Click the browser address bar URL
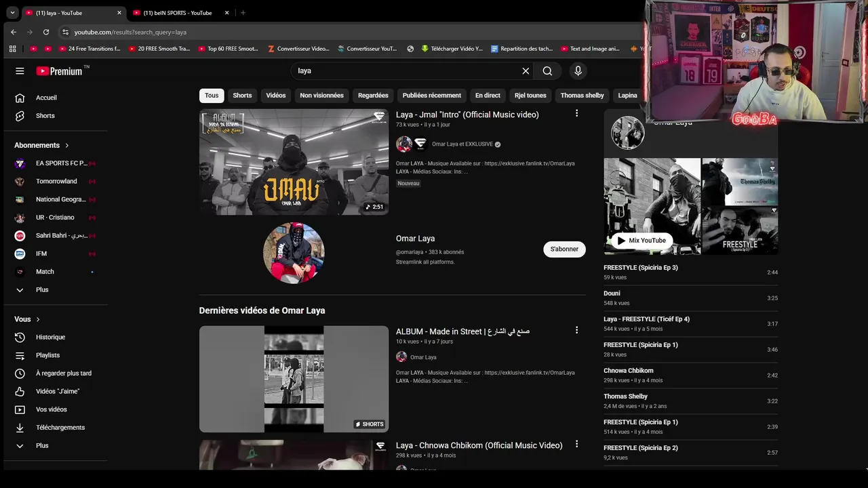Image resolution: width=868 pixels, height=488 pixels. tap(130, 32)
